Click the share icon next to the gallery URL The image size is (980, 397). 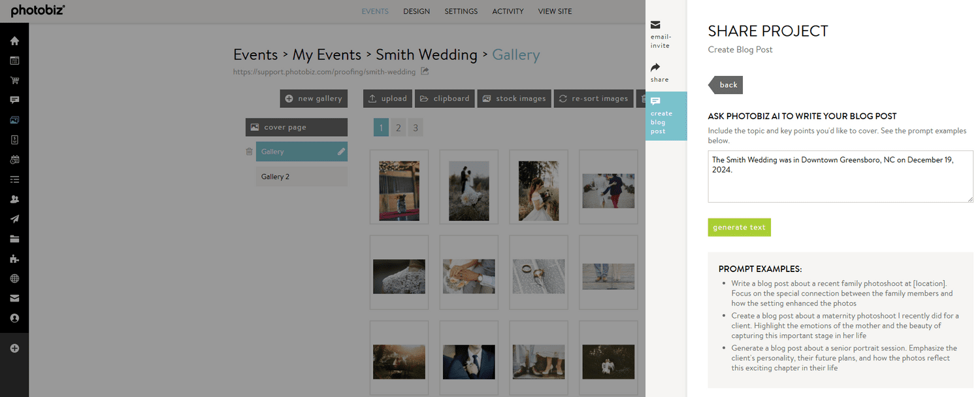(423, 71)
